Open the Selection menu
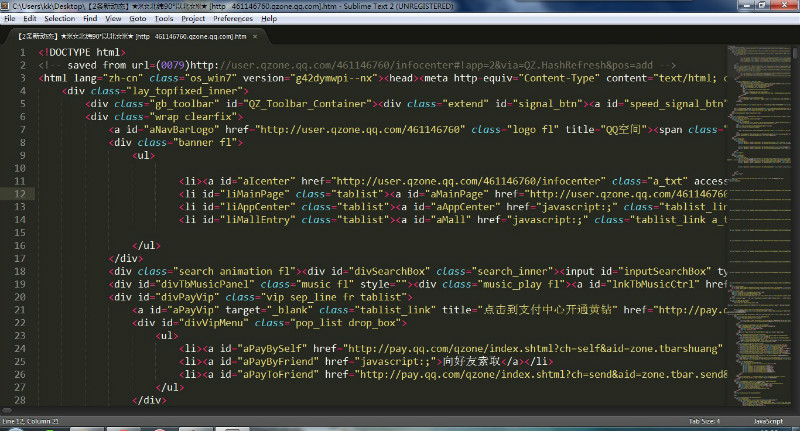Screen dimensions: 800x431 tap(59, 18)
